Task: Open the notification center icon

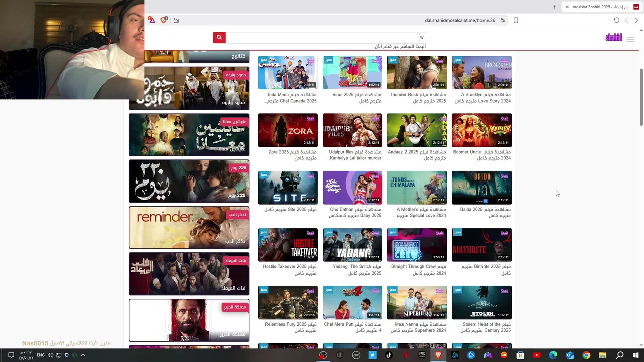Action: [x=11, y=355]
